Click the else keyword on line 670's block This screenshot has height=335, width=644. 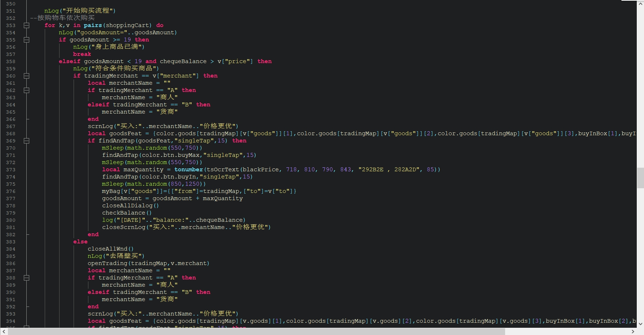80,242
